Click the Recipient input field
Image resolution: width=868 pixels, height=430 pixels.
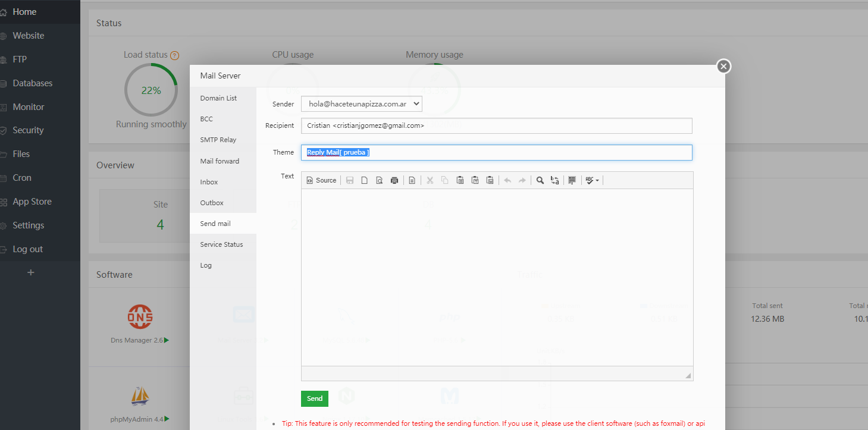coord(496,125)
